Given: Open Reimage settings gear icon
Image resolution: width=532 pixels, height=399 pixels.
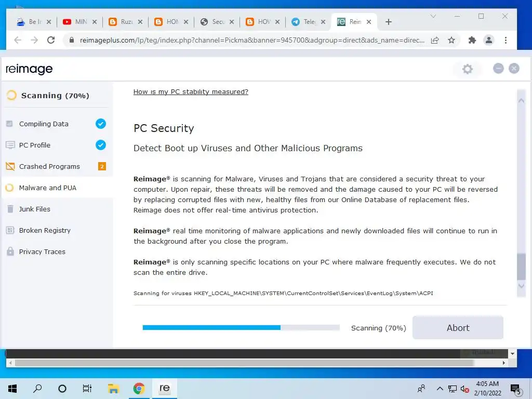Looking at the screenshot, I should point(467,69).
